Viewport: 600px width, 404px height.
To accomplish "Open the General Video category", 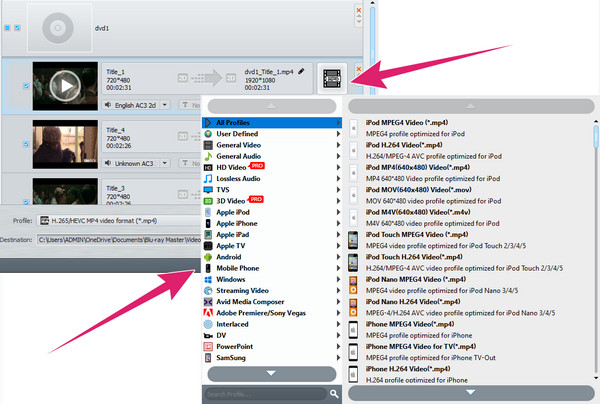I will 272,145.
